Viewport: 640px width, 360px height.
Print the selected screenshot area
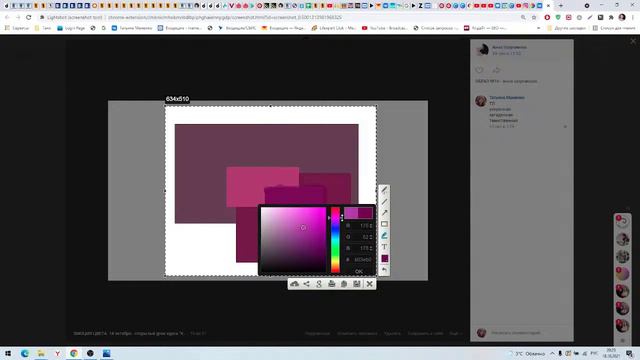coord(331,284)
